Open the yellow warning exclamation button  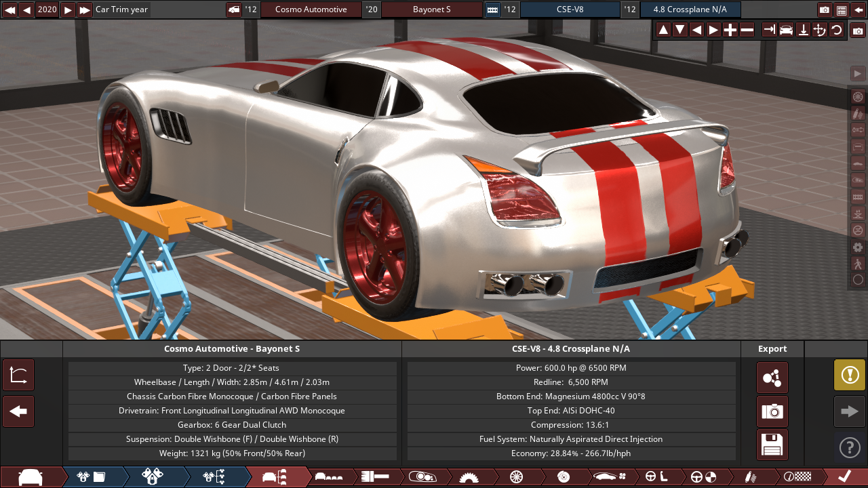(850, 375)
